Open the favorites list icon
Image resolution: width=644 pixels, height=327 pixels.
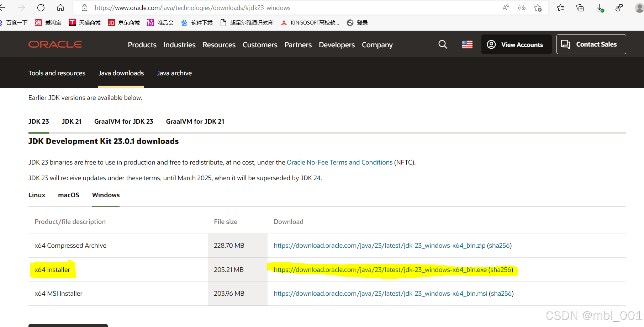[x=560, y=7]
